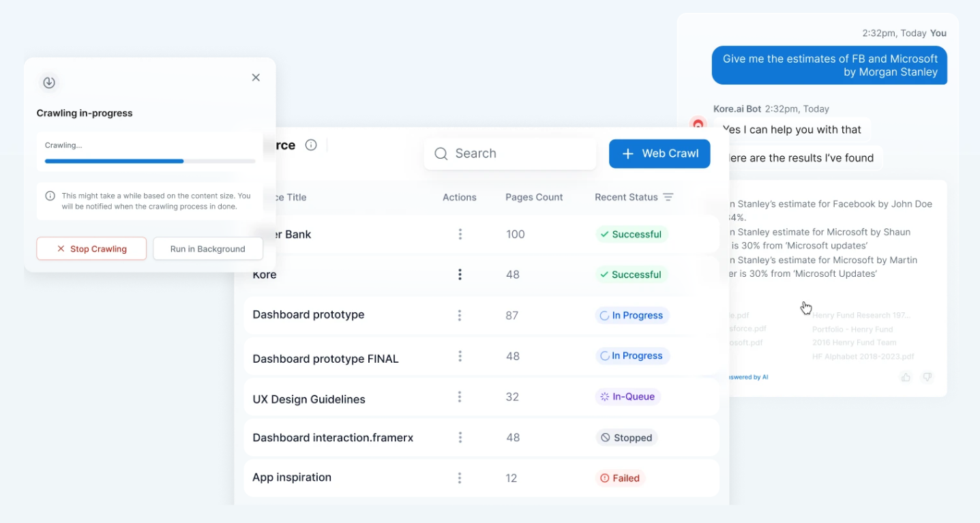Click Successful status badge in Kore row
The height and width of the screenshot is (523, 980).
click(631, 275)
